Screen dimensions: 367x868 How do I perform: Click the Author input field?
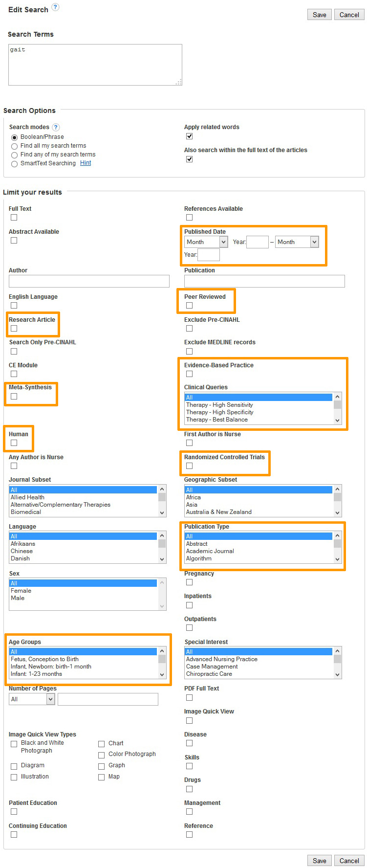pos(89,281)
